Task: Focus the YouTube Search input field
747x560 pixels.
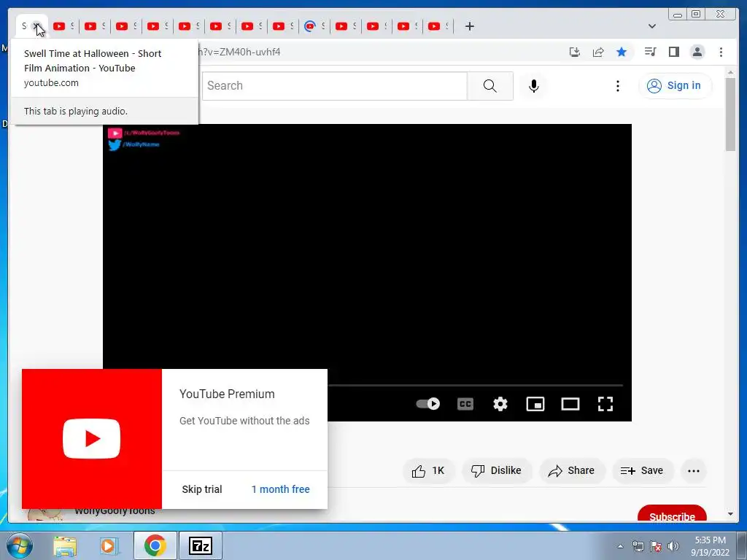Action: (334, 86)
